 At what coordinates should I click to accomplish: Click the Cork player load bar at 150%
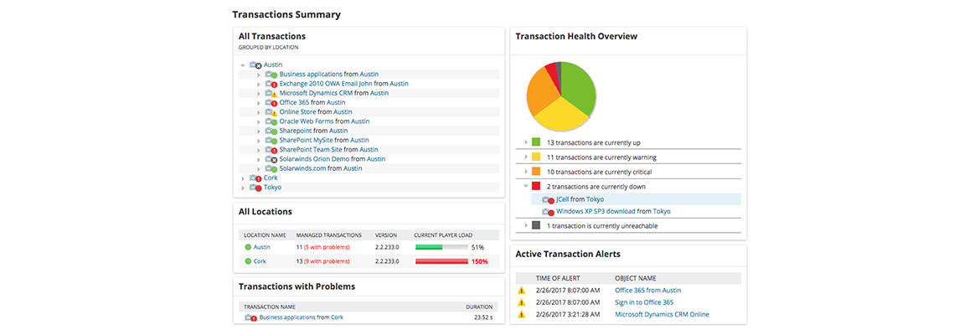pos(441,261)
